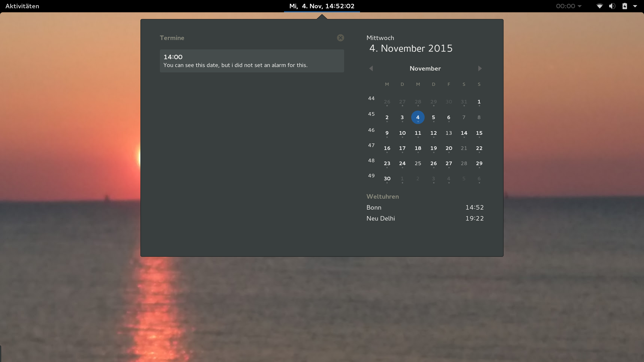Select Sunday November 1

(479, 102)
